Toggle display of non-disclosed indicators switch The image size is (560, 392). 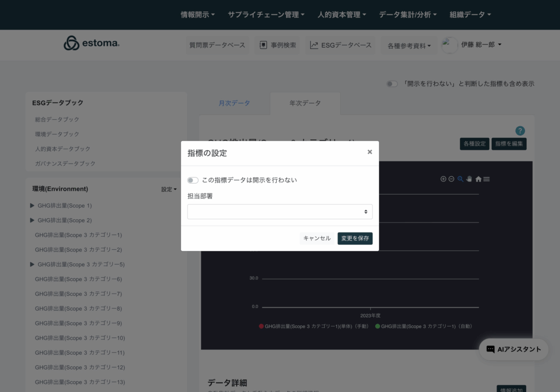(x=392, y=84)
